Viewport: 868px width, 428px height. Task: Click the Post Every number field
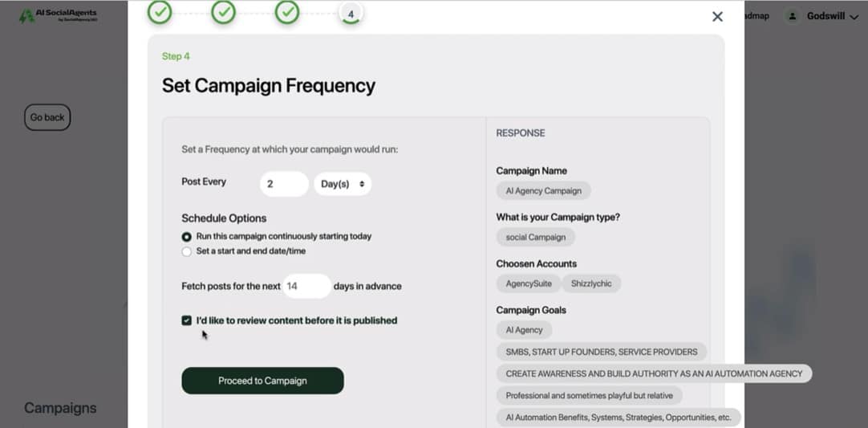coord(284,184)
